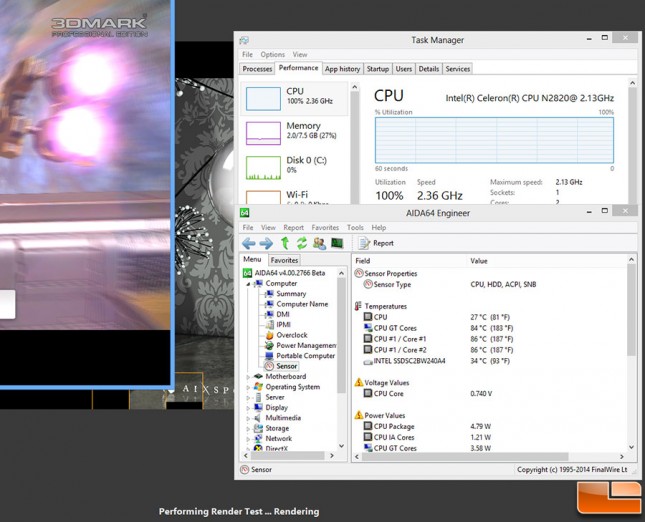This screenshot has height=522, width=645.
Task: Click the green up-level arrow in AIDA64
Action: [x=285, y=243]
